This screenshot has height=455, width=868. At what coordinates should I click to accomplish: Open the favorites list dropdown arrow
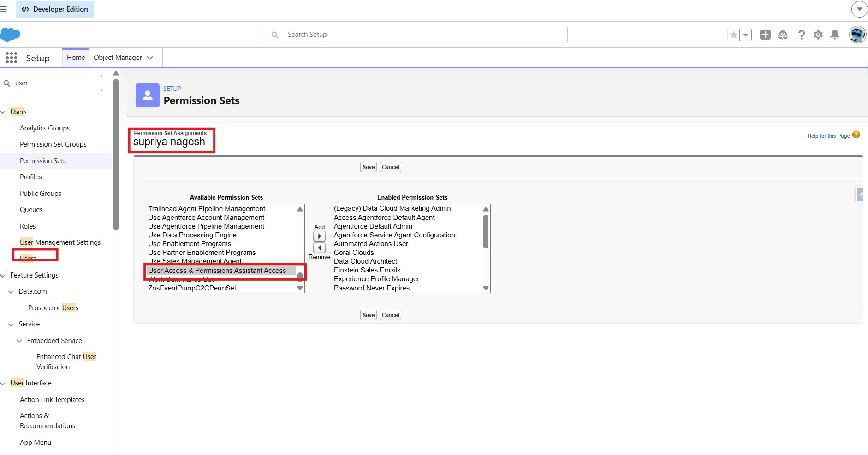point(746,35)
